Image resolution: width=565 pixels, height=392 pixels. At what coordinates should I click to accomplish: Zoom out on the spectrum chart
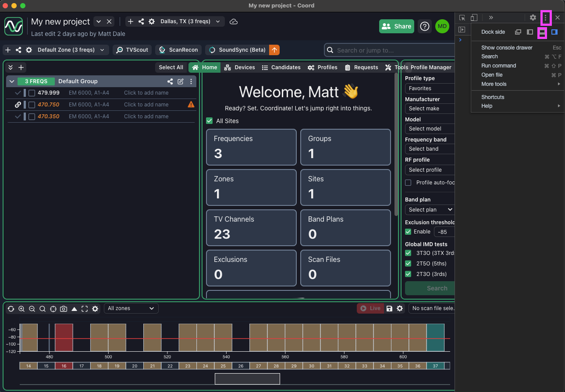[32, 309]
